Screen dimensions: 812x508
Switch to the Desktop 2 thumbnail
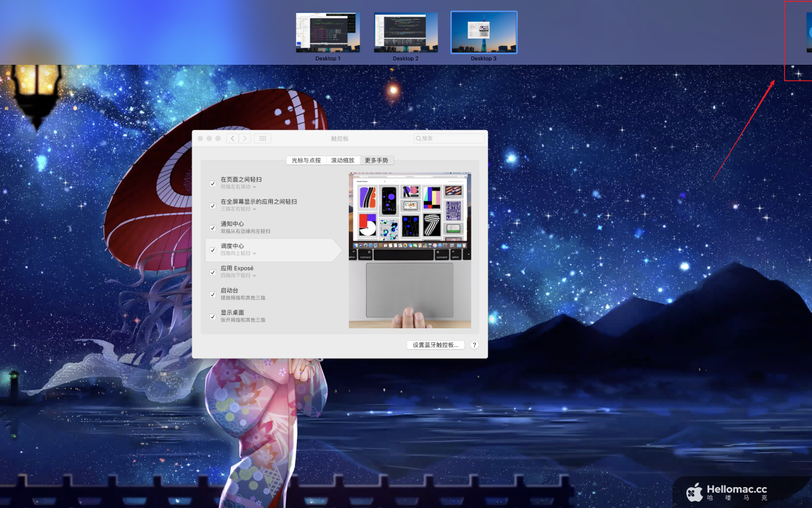tap(405, 32)
